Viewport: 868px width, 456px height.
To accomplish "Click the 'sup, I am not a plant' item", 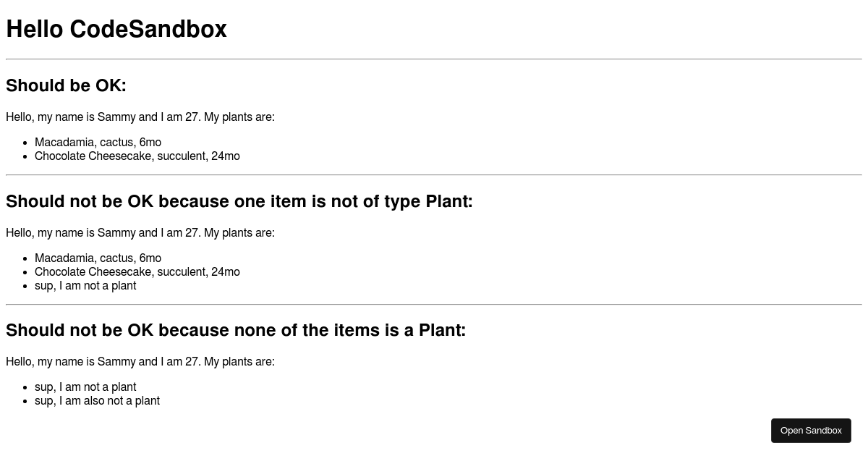I will tap(85, 285).
